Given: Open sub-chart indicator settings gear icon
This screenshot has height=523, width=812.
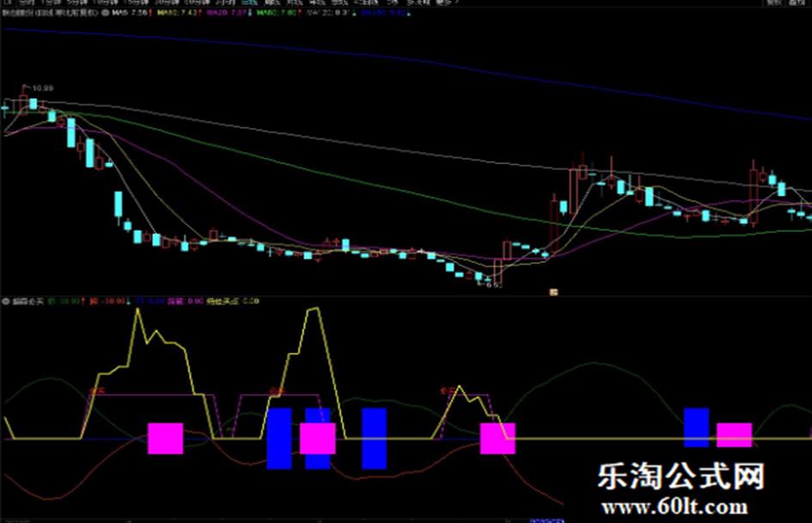Looking at the screenshot, I should click(6, 301).
